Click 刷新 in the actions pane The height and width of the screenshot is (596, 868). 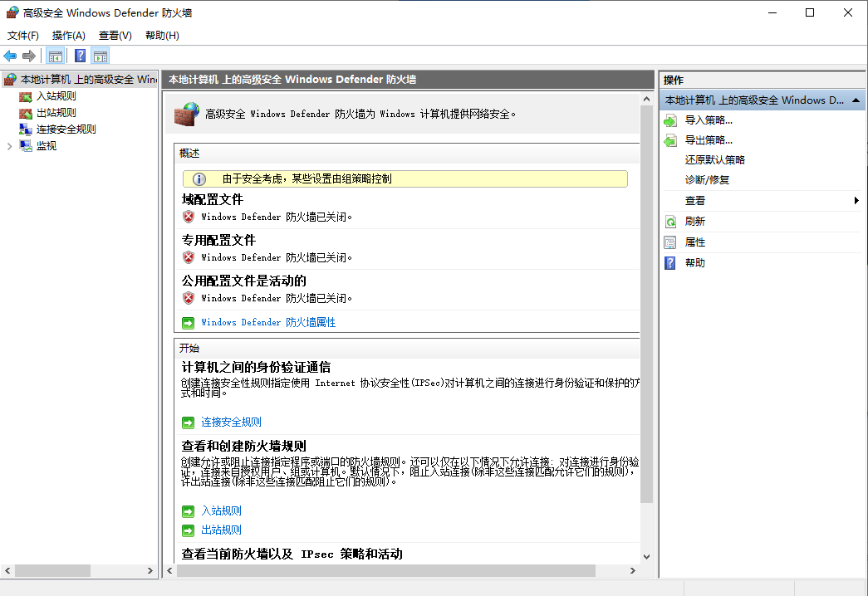[695, 222]
